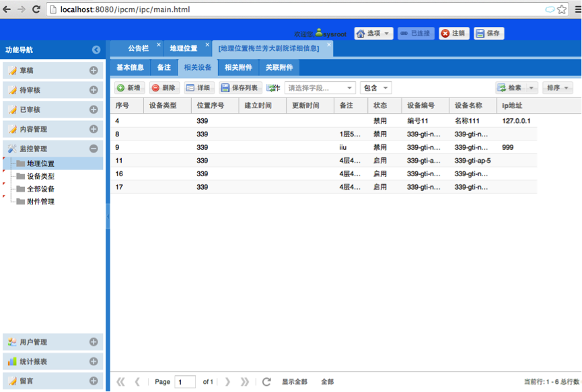Collapse the 监控管理 section
Image resolution: width=582 pixels, height=392 pixels.
[x=94, y=149]
